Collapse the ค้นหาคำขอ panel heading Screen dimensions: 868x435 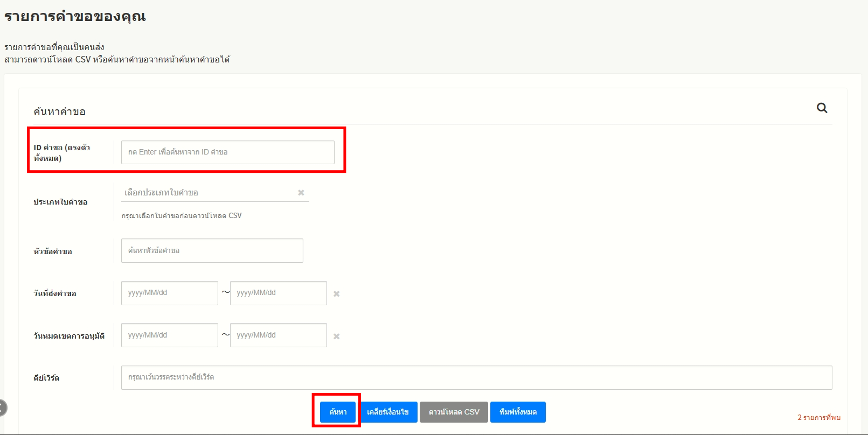(60, 112)
